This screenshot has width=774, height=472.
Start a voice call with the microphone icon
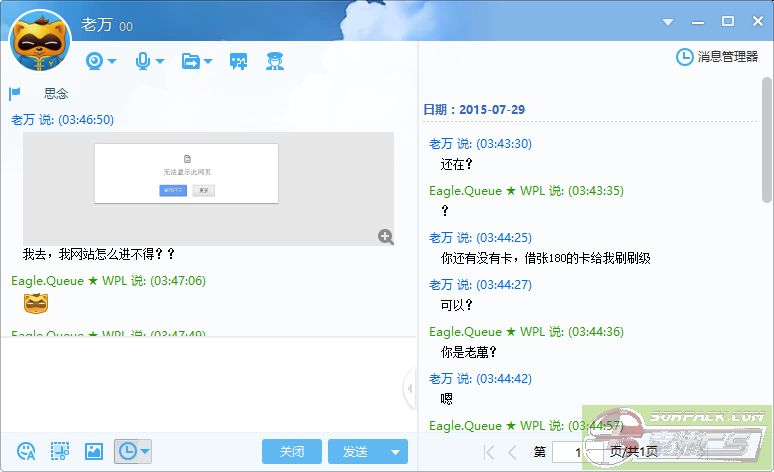coord(143,61)
